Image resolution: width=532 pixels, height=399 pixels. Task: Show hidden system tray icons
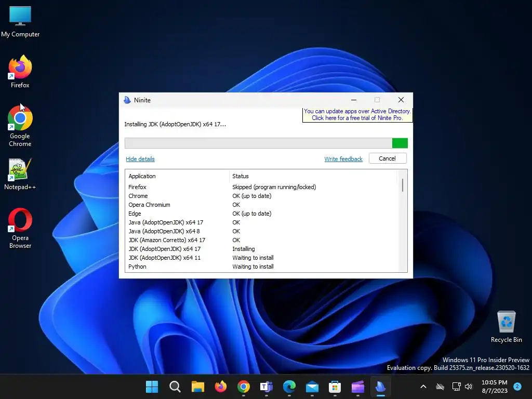(423, 387)
